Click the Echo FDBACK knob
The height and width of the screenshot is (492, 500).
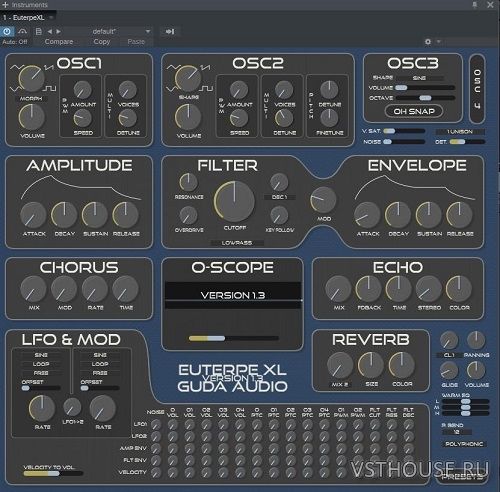(x=368, y=289)
